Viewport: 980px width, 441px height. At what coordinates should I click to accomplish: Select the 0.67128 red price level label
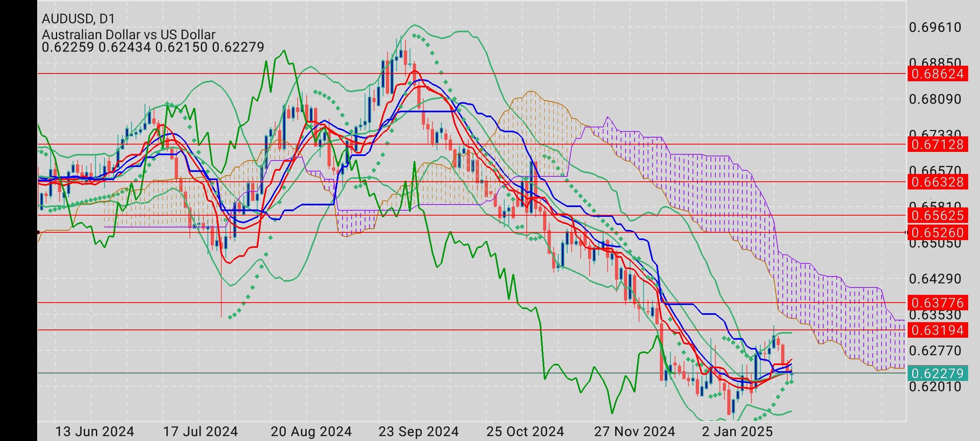(938, 144)
